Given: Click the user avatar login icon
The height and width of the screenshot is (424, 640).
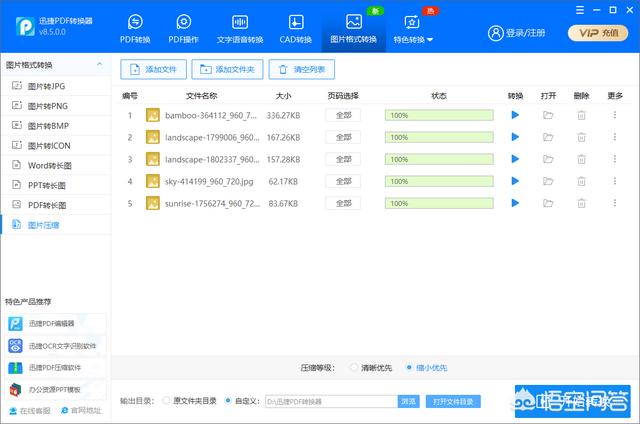Looking at the screenshot, I should point(496,33).
